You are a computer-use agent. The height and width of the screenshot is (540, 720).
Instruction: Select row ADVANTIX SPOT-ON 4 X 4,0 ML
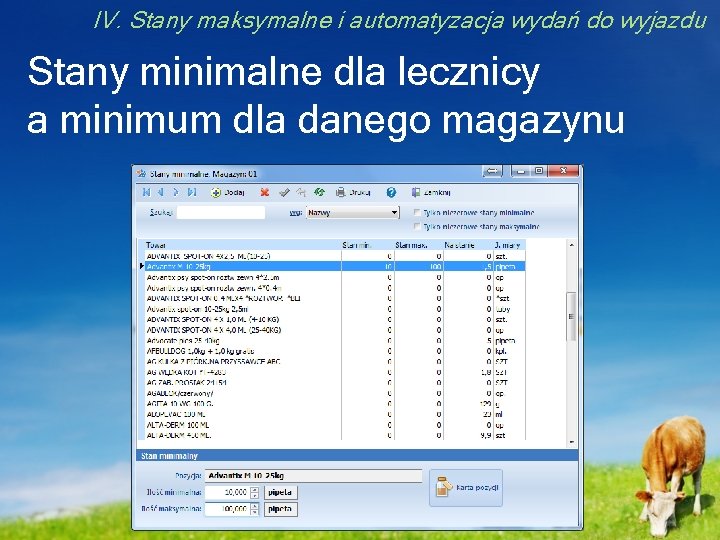pos(335,330)
